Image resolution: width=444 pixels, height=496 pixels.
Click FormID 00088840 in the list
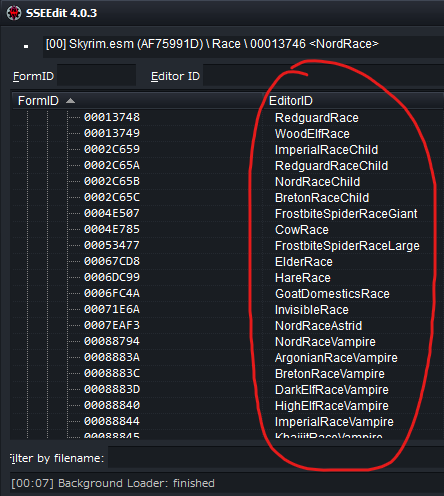(112, 405)
